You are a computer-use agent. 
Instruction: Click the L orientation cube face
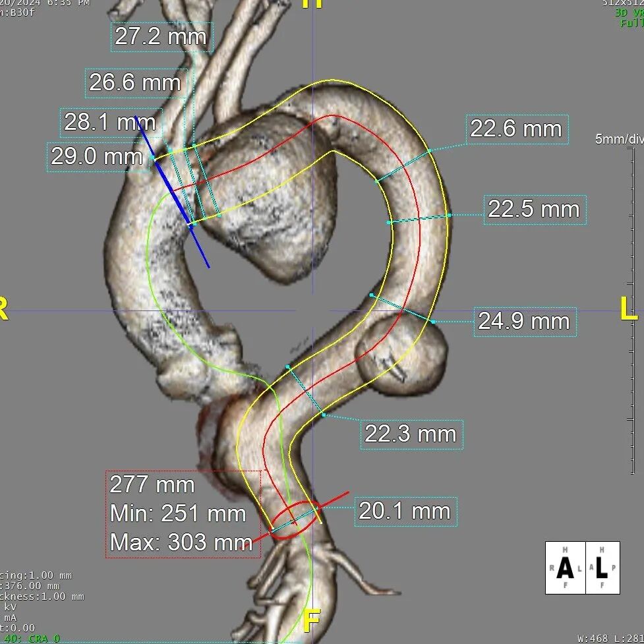click(x=602, y=568)
